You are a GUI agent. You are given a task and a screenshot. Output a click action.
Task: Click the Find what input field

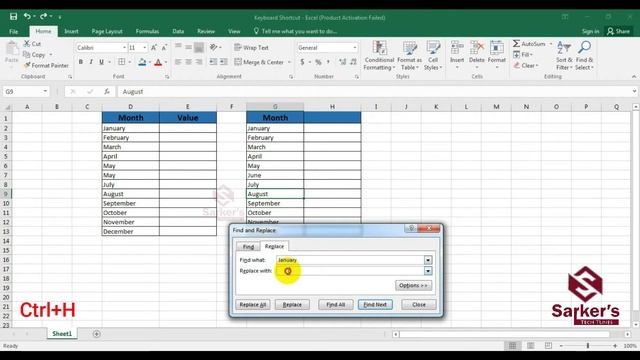(350, 260)
